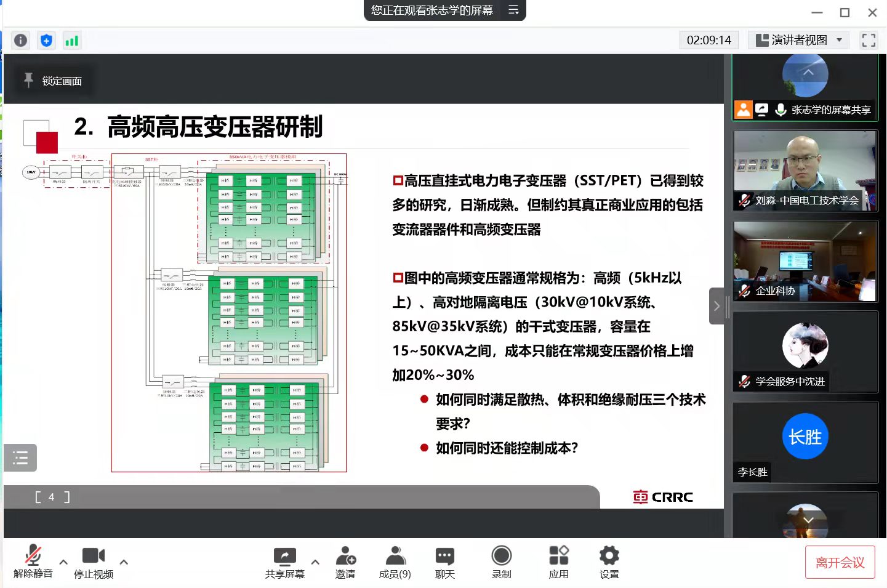Expand video options arrow beside 停止视频

[124, 562]
